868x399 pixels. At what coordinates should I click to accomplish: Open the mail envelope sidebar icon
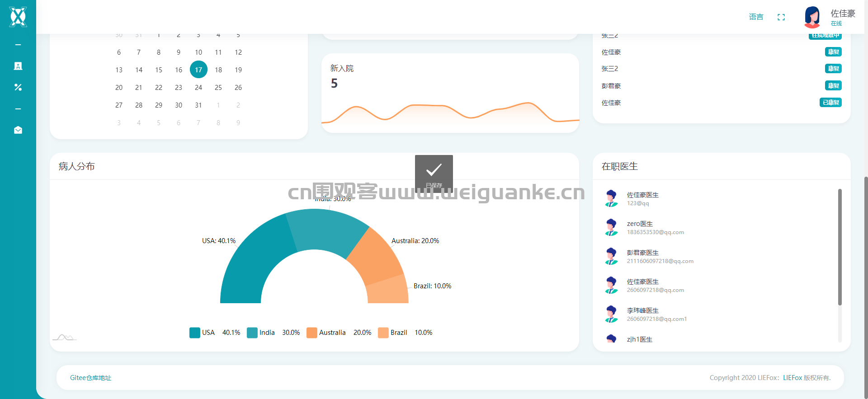(18, 130)
